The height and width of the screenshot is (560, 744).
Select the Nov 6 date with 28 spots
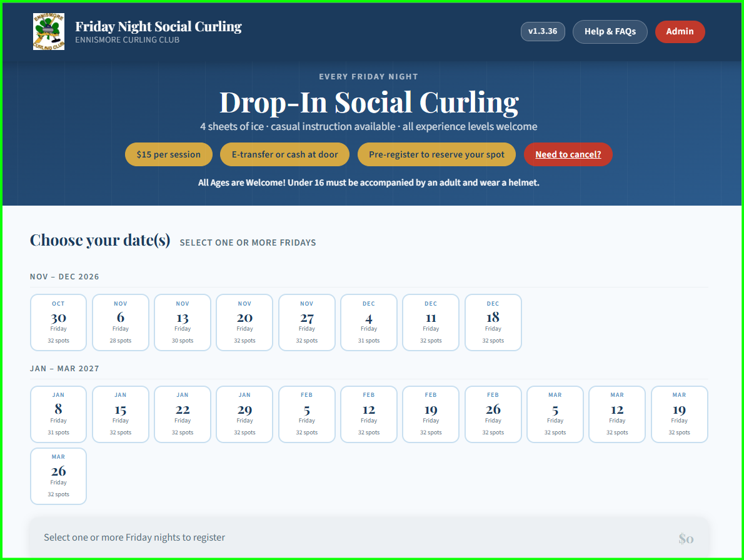click(121, 322)
